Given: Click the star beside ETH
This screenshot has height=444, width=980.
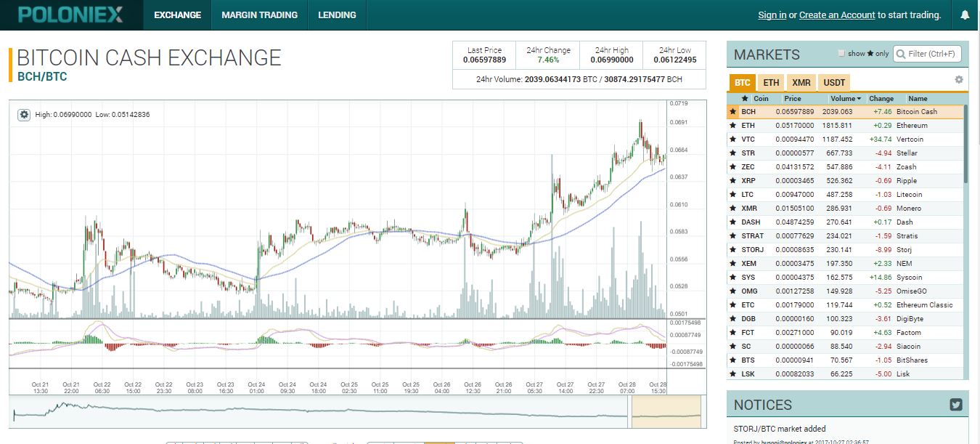Looking at the screenshot, I should pos(733,126).
